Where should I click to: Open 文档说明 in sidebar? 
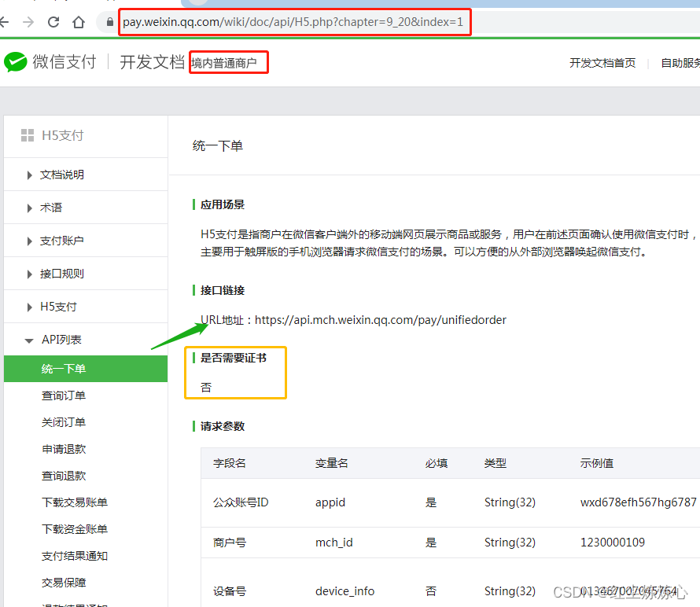click(x=62, y=175)
